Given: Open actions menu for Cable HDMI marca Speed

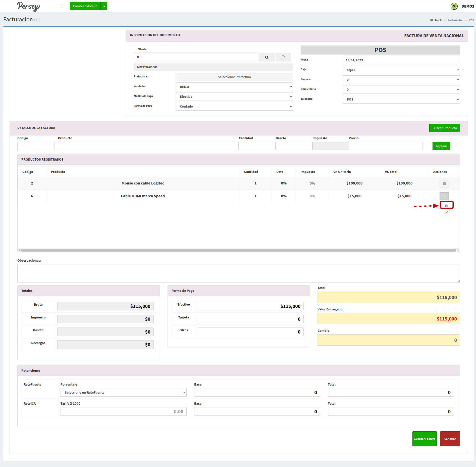Looking at the screenshot, I should (x=444, y=196).
